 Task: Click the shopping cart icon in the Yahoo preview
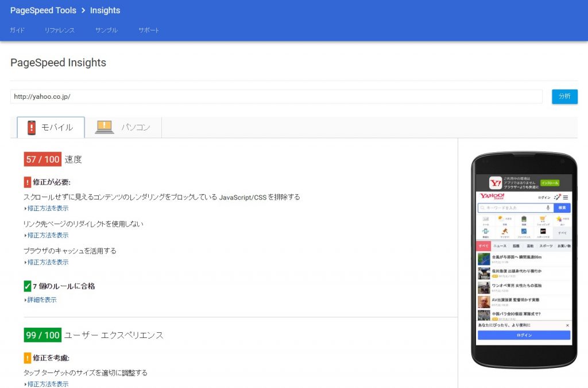click(x=542, y=219)
